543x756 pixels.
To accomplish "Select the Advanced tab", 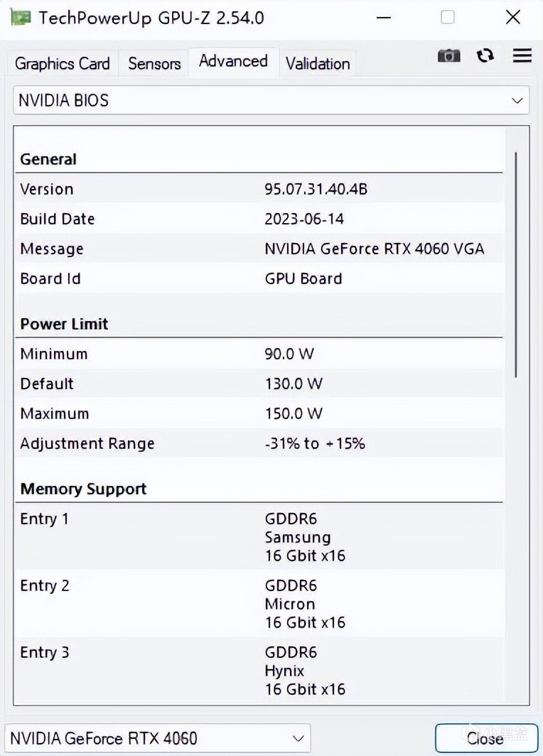I will 233,61.
